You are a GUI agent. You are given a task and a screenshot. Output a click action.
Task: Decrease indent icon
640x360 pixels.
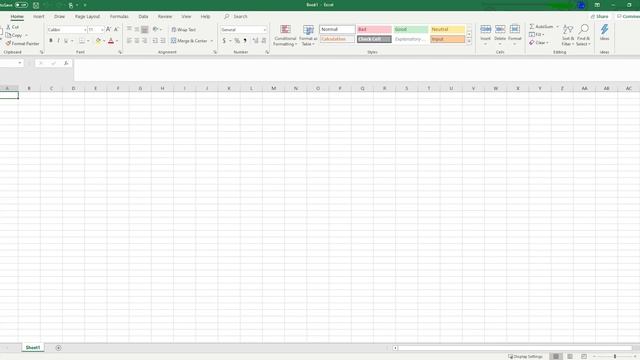pos(155,41)
